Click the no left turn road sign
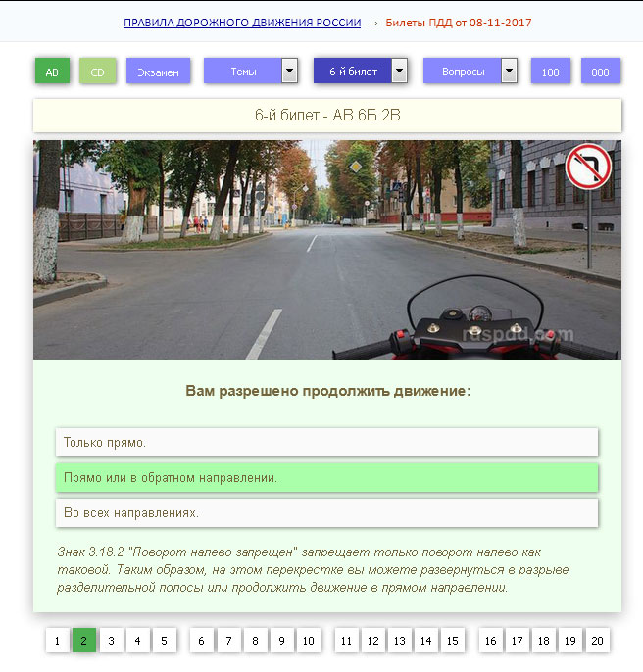643x672 pixels. (x=587, y=168)
